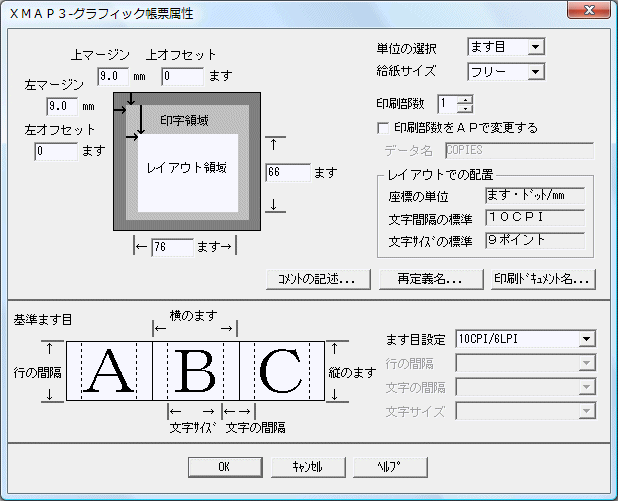Click the 文字の間隔 label below the preview

point(255,428)
